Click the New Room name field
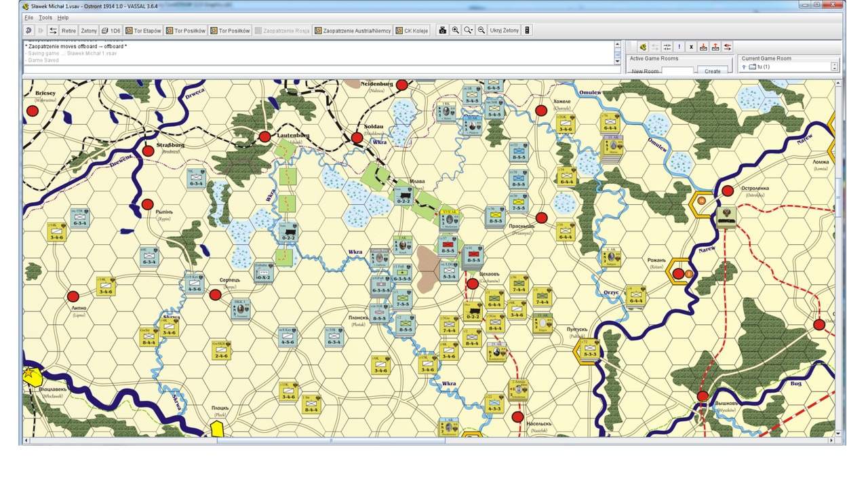 point(677,71)
